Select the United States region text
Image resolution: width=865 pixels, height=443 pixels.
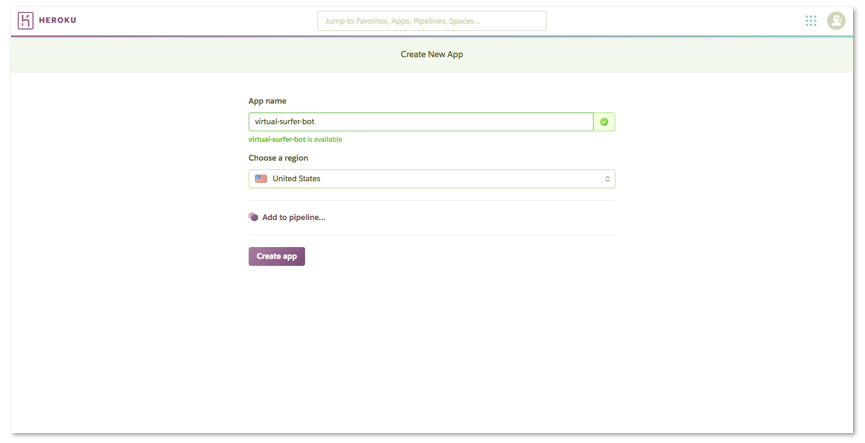click(x=296, y=179)
